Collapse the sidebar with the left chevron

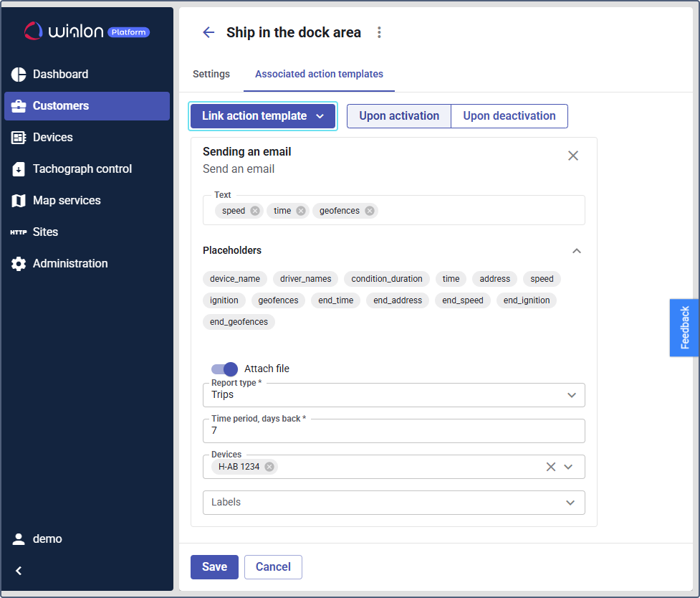[x=19, y=571]
